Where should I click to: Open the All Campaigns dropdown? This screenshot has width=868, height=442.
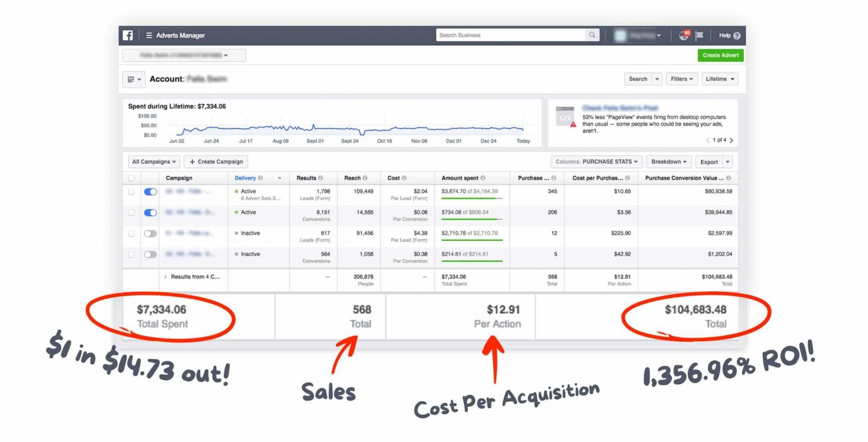pyautogui.click(x=154, y=162)
